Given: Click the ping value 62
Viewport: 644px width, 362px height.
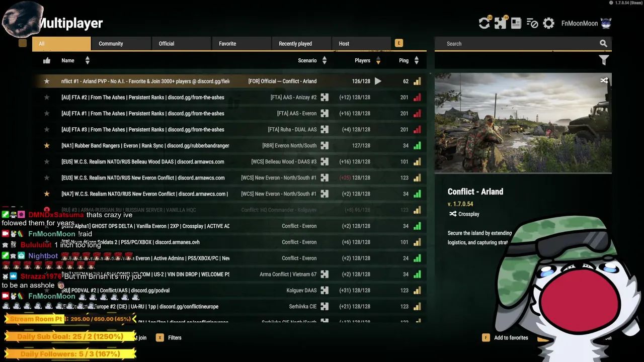Looking at the screenshot, I should 406,81.
